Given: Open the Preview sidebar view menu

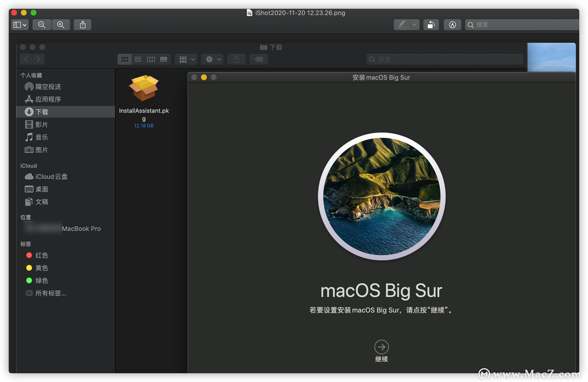Looking at the screenshot, I should [x=20, y=25].
